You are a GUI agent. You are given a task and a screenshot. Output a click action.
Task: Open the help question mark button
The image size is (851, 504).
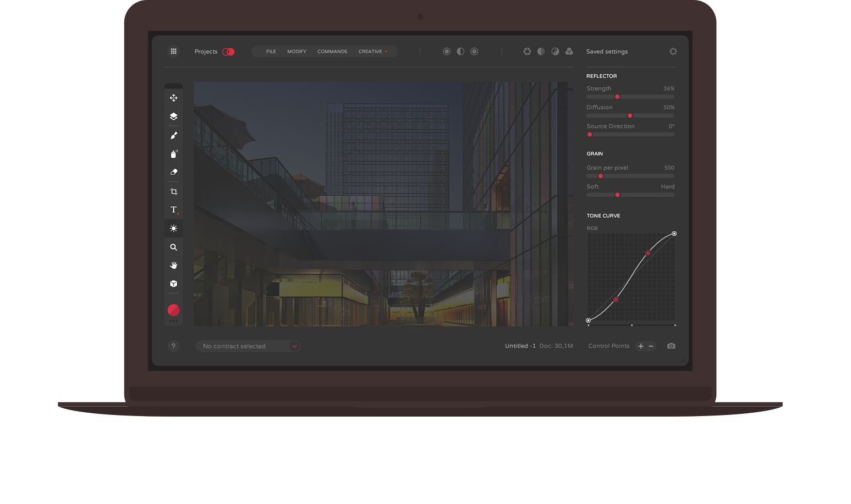pyautogui.click(x=173, y=346)
